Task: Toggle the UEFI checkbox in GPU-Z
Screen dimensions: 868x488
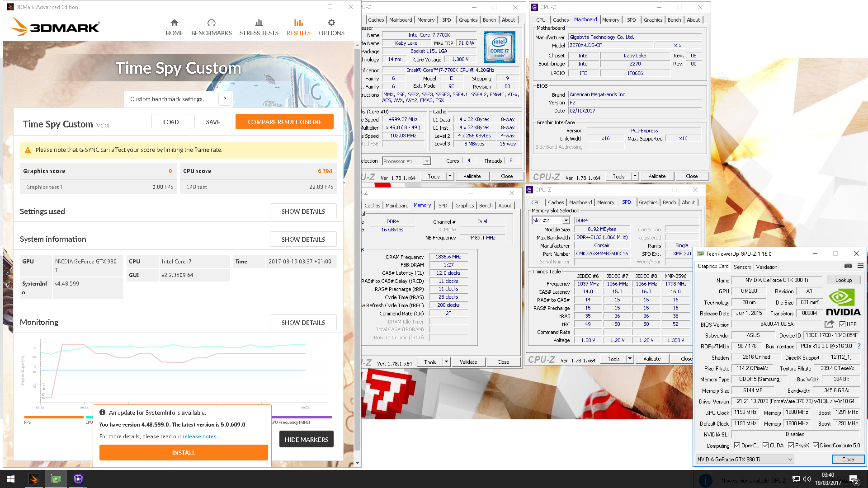Action: tap(842, 324)
